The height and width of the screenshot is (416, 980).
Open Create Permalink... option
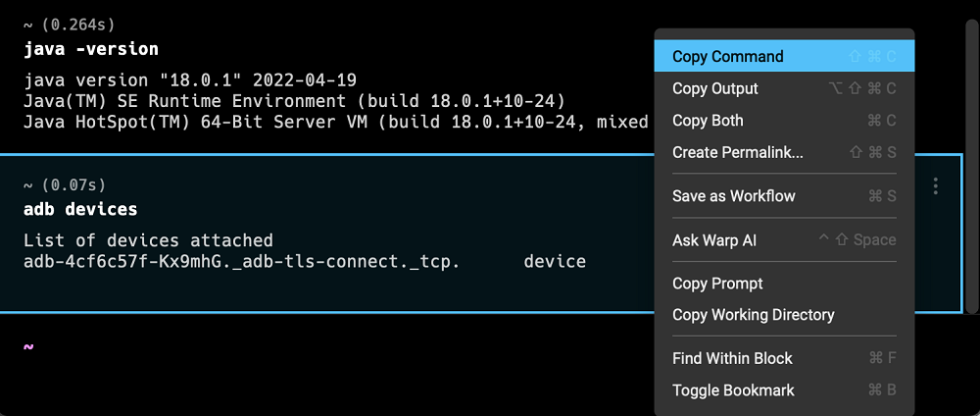(784, 152)
